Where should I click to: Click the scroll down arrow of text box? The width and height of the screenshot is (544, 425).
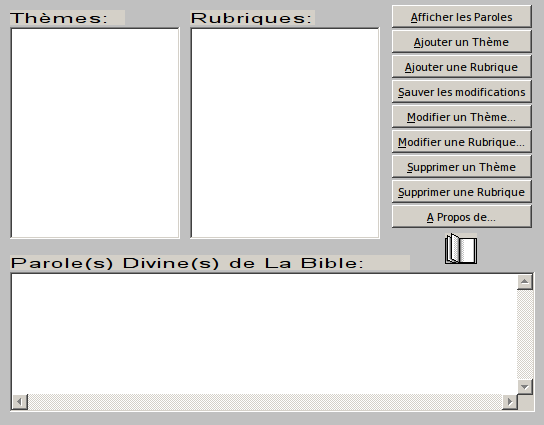(x=525, y=386)
